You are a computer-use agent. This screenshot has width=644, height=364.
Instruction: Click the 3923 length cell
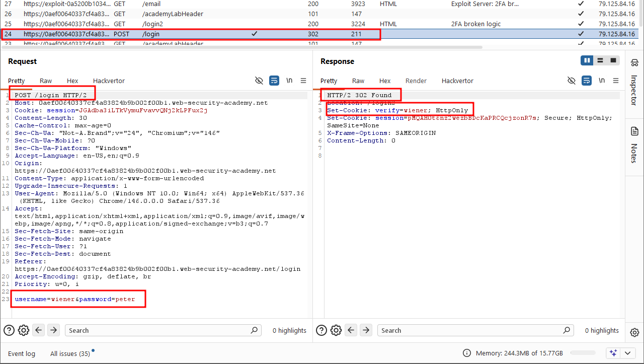tap(359, 4)
